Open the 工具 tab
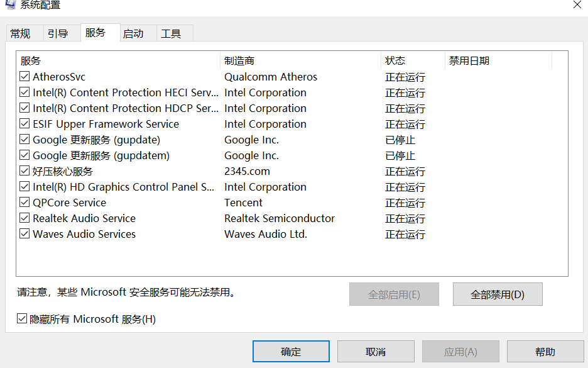The height and width of the screenshot is (368, 588). click(x=171, y=34)
